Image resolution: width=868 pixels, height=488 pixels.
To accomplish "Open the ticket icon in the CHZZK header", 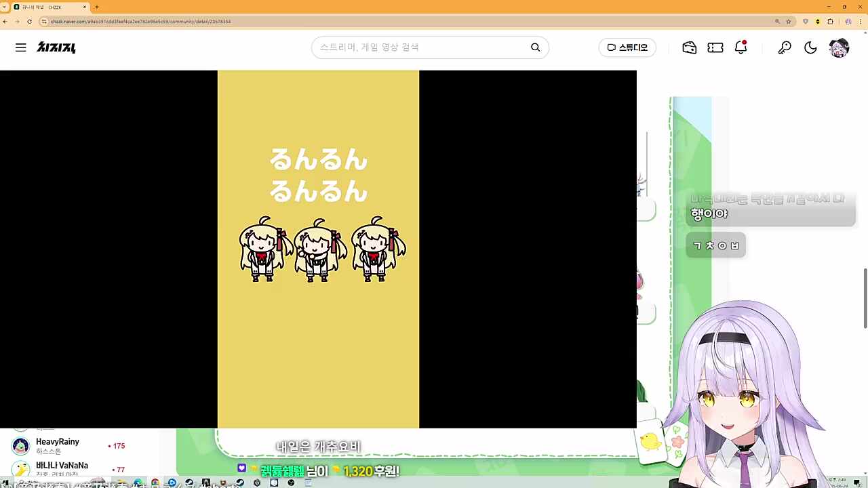I will click(715, 47).
